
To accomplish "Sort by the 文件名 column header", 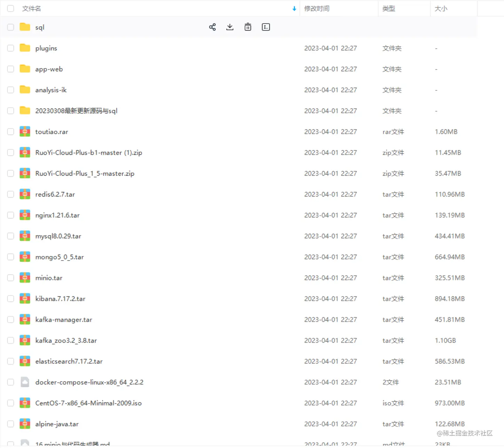I will pos(31,9).
